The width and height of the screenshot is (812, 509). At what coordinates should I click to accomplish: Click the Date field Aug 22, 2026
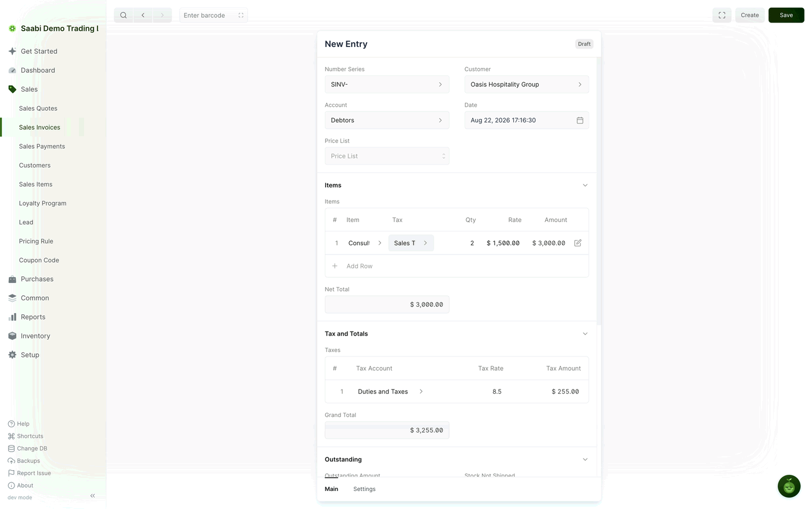click(527, 121)
